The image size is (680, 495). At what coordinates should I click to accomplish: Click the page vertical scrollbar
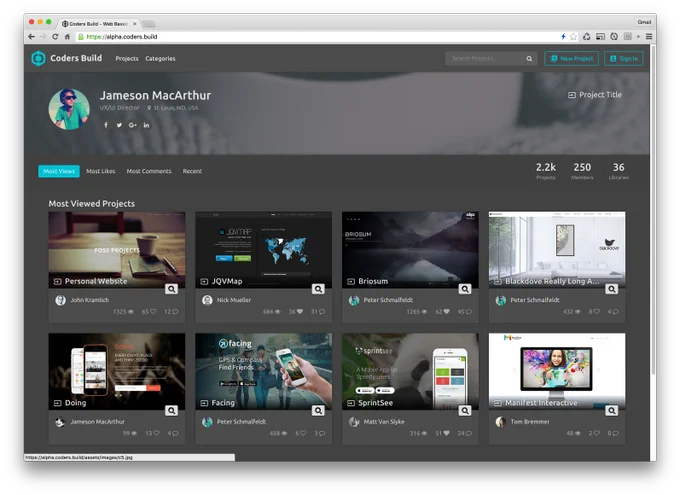click(653, 208)
